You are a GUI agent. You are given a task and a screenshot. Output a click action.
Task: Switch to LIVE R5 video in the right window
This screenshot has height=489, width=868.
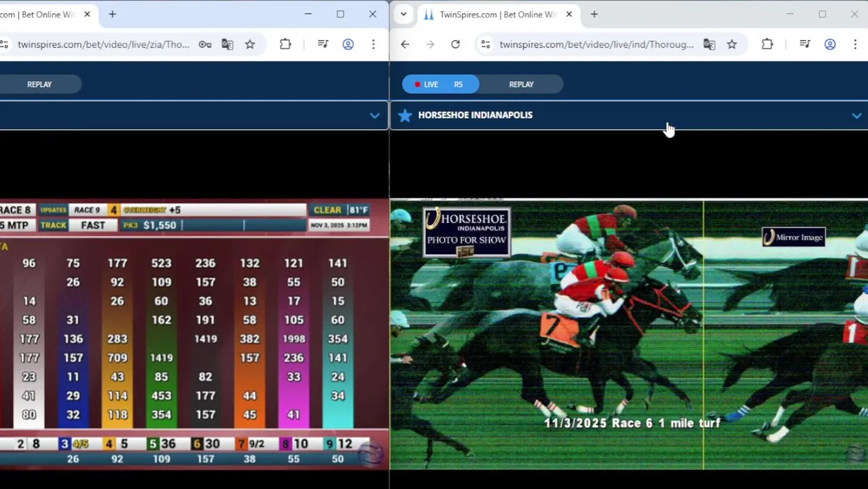tap(440, 84)
